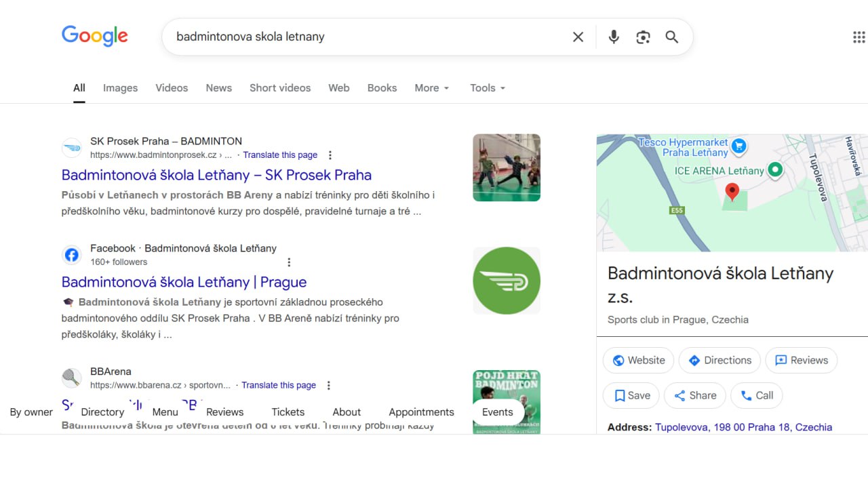Image resolution: width=868 pixels, height=484 pixels.
Task: Clear the search box with X icon
Action: click(578, 37)
